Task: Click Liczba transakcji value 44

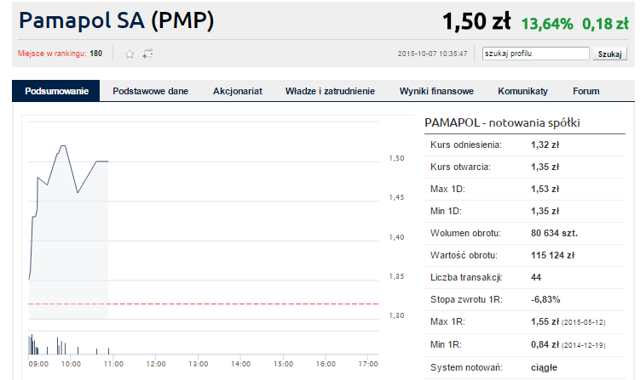Action: point(536,278)
